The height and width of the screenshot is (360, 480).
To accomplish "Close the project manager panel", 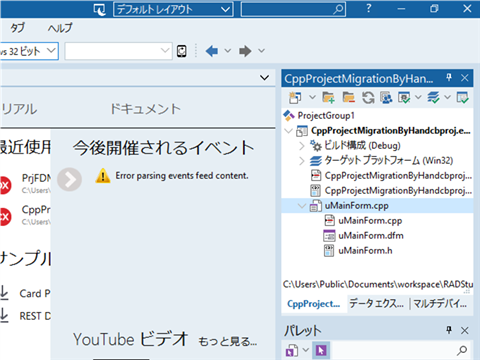I will [x=465, y=78].
